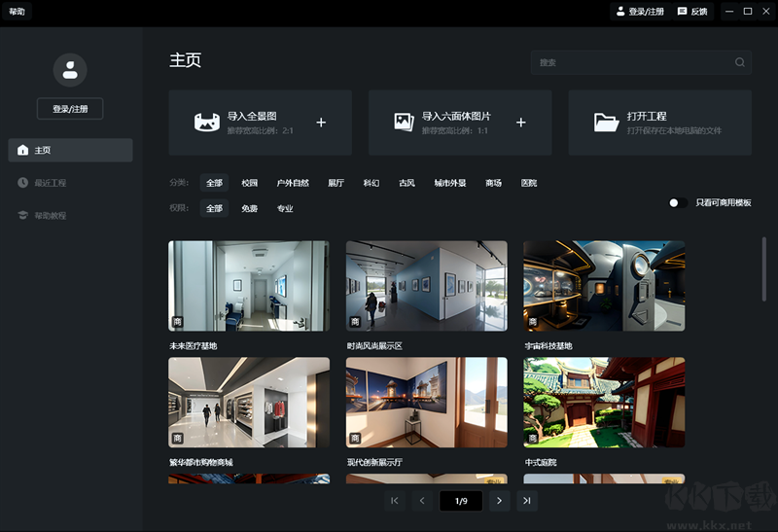This screenshot has width=778, height=532.
Task: Click the 商 badge on 未来医疗基地 thumbnail
Action: click(177, 322)
